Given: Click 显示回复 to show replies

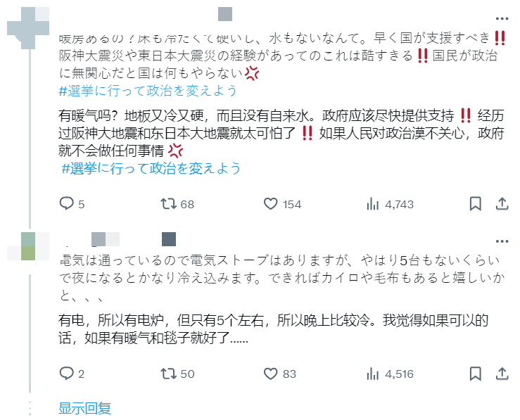Looking at the screenshot, I should pos(84,408).
